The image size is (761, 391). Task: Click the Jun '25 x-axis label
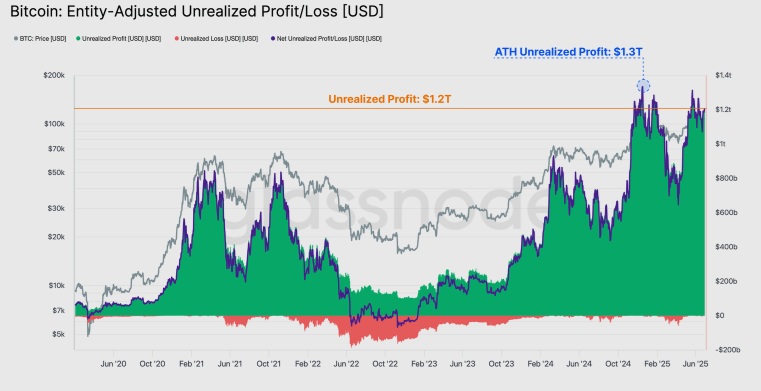click(x=695, y=363)
